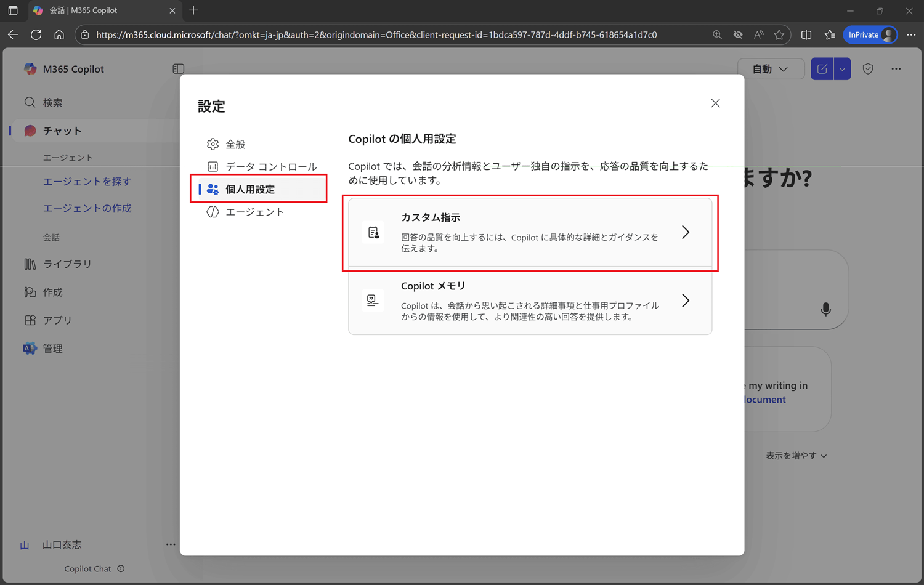Refresh the page

click(x=36, y=35)
